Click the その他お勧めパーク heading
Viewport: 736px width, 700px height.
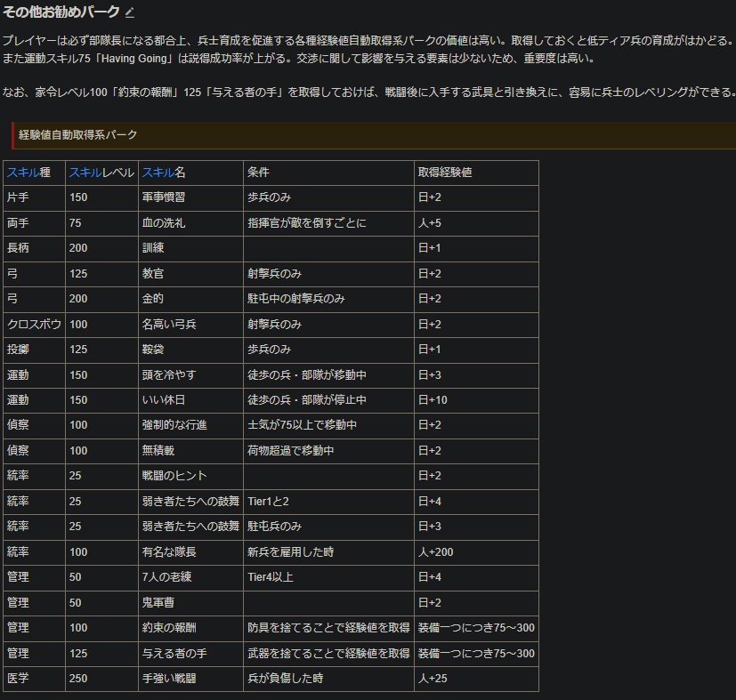pyautogui.click(x=61, y=12)
